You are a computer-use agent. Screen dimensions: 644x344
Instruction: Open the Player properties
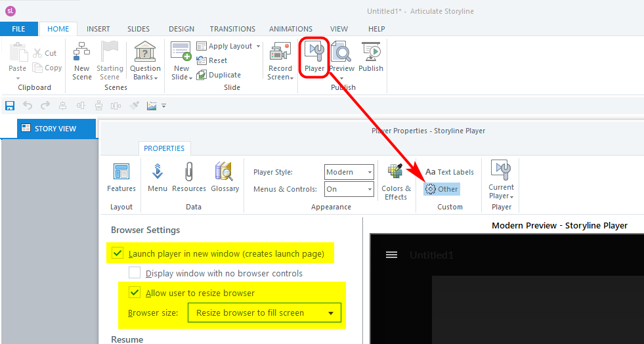click(314, 57)
